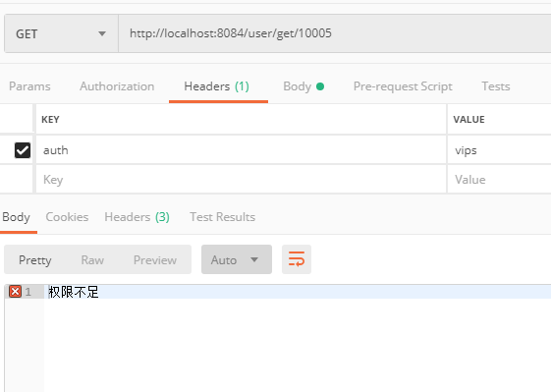Screen dimensions: 551x392
Task: Open the Tests tab
Action: [495, 86]
